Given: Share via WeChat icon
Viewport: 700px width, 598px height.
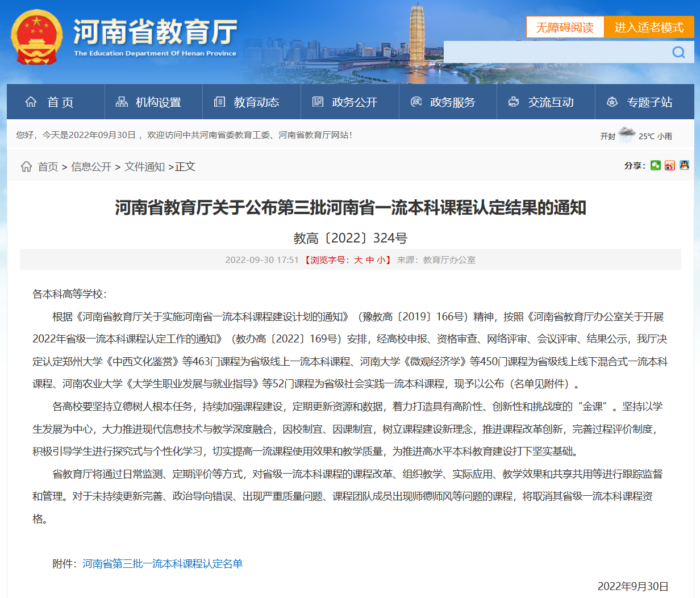Looking at the screenshot, I should point(656,165).
